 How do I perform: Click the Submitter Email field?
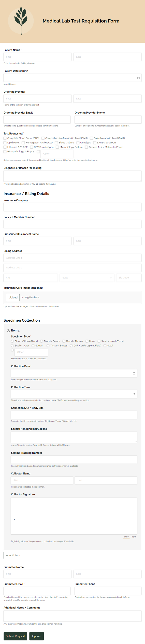pyautogui.click(x=37, y=591)
